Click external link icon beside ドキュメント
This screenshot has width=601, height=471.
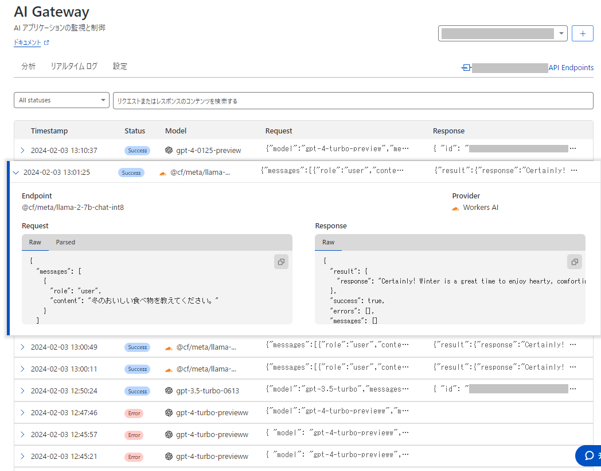(46, 43)
